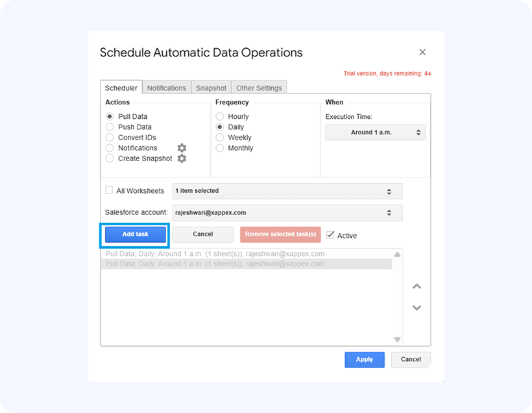Enable the All Worksheets checkbox

point(109,191)
